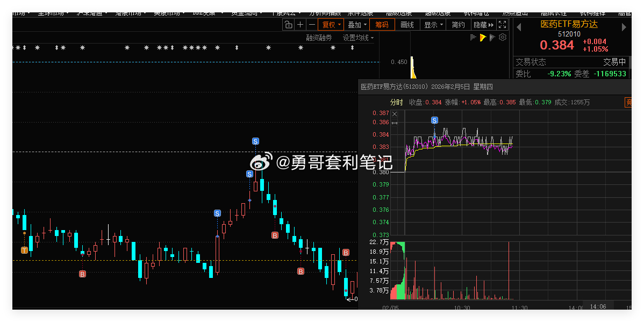The image size is (644, 322).
Task: Open the 复权 adjustment dropdown
Action: (x=330, y=24)
